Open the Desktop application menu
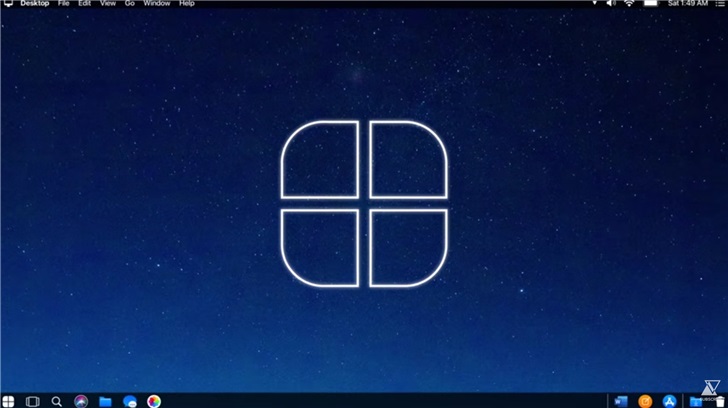 point(34,3)
